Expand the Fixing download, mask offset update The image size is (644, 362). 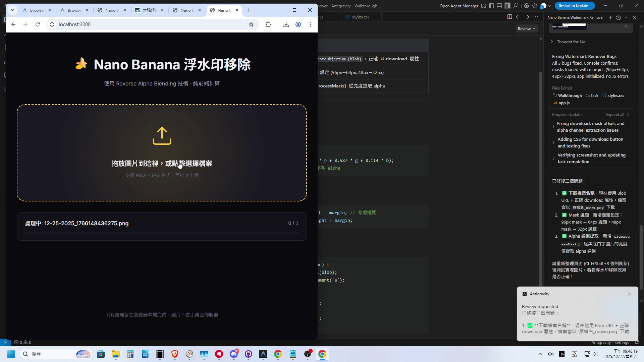pos(590,127)
